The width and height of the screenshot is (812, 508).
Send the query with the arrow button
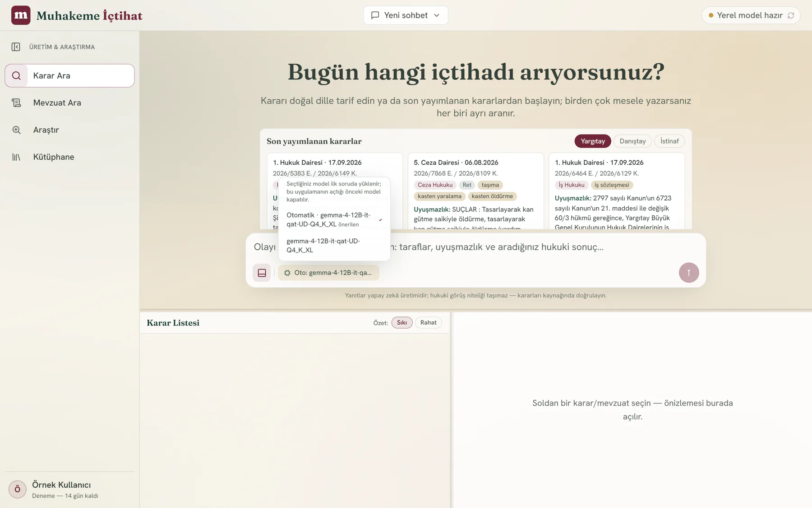pyautogui.click(x=689, y=273)
